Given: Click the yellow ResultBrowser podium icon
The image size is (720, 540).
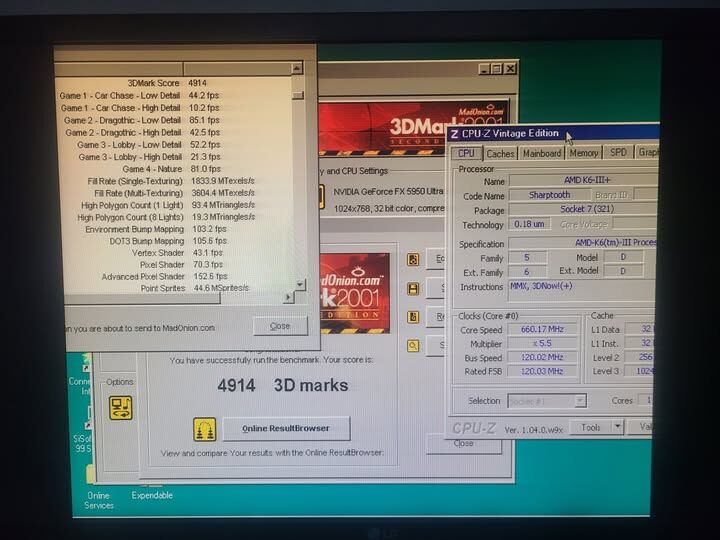Looking at the screenshot, I should click(x=205, y=429).
